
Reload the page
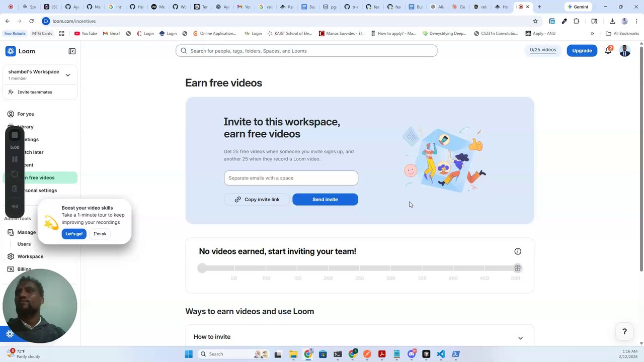point(31,21)
